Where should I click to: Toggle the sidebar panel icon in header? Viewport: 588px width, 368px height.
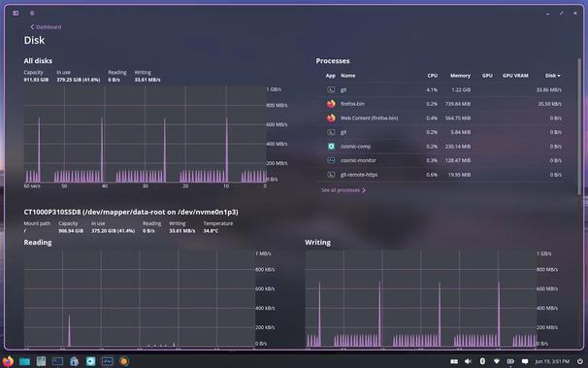click(x=16, y=14)
